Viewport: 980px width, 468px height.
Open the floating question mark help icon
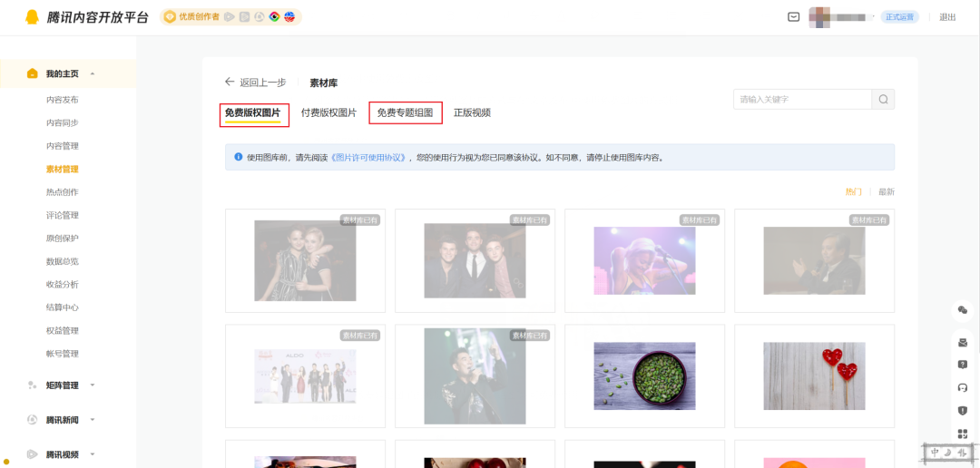coord(963,365)
